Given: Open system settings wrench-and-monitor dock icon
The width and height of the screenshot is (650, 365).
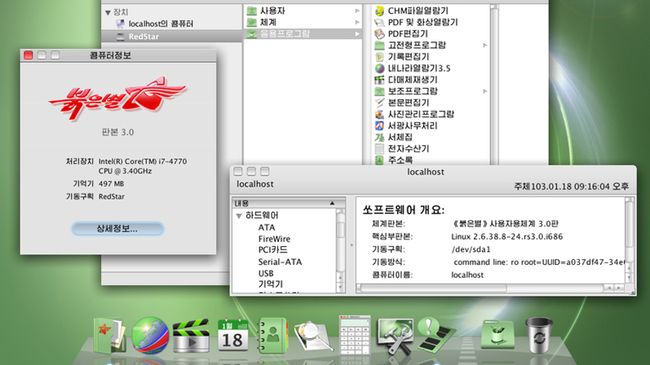Looking at the screenshot, I should [x=395, y=335].
